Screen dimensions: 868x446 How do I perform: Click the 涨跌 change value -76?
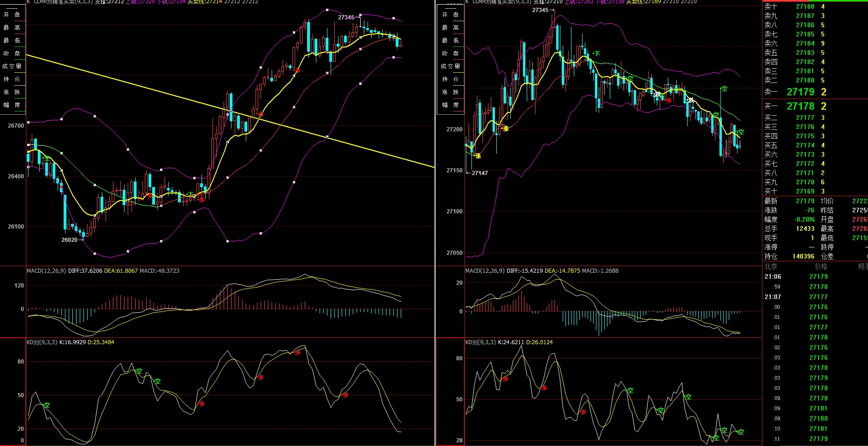[810, 210]
